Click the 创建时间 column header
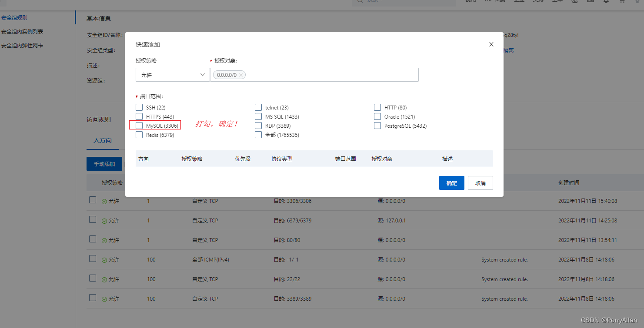 [569, 183]
